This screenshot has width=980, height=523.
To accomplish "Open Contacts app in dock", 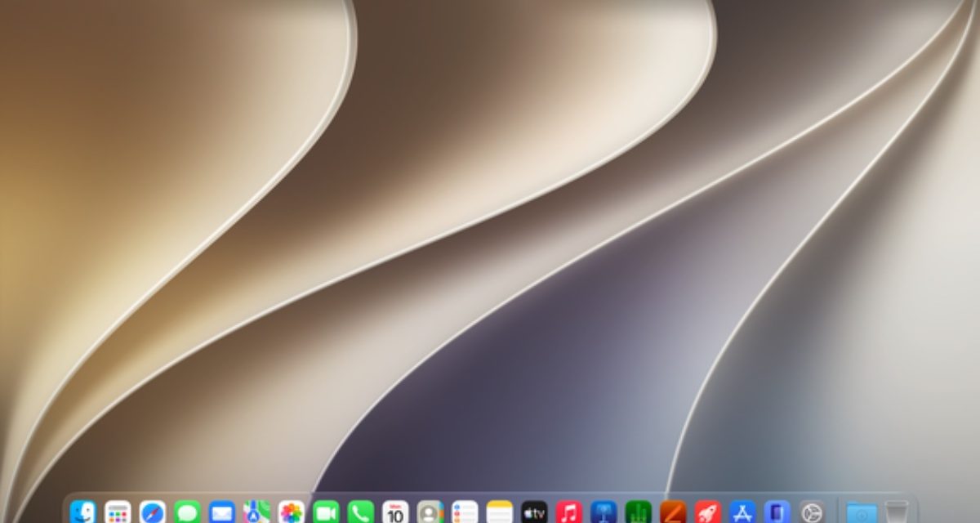I will (430, 512).
